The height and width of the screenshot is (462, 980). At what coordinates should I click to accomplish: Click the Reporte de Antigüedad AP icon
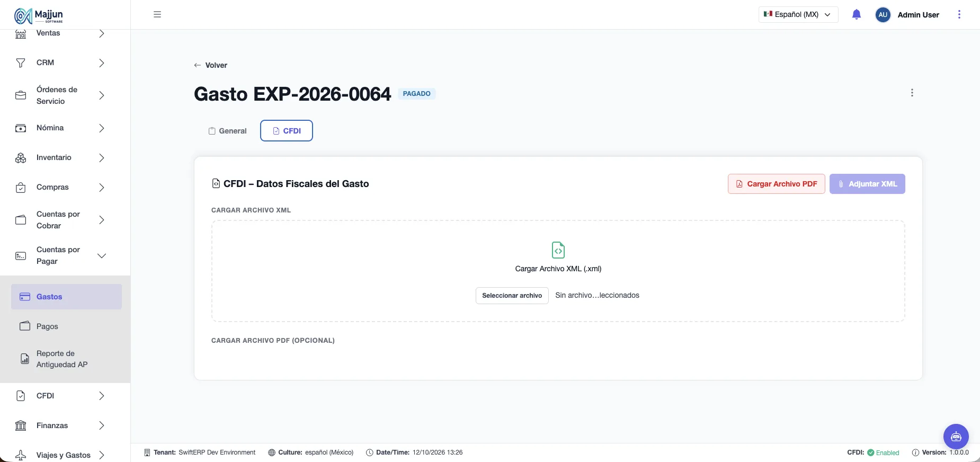(25, 359)
